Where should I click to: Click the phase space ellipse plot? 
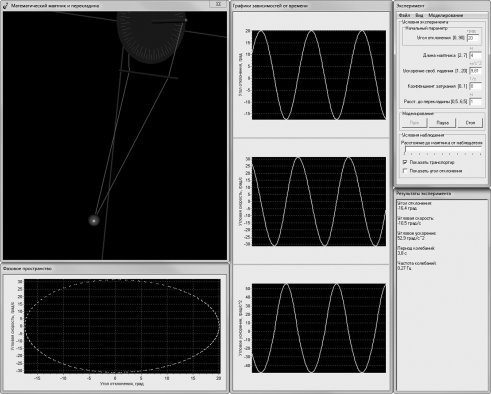[122, 326]
